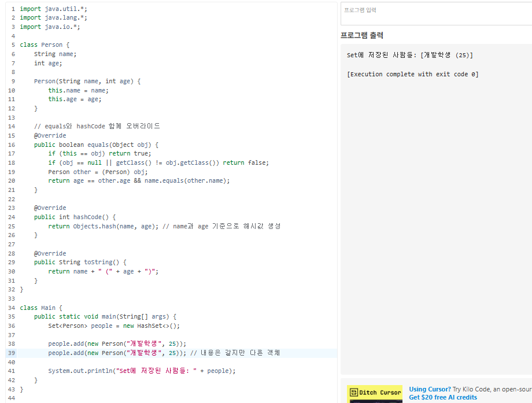
Task: Click the 'class Main {' declaration
Action: pyautogui.click(x=41, y=308)
